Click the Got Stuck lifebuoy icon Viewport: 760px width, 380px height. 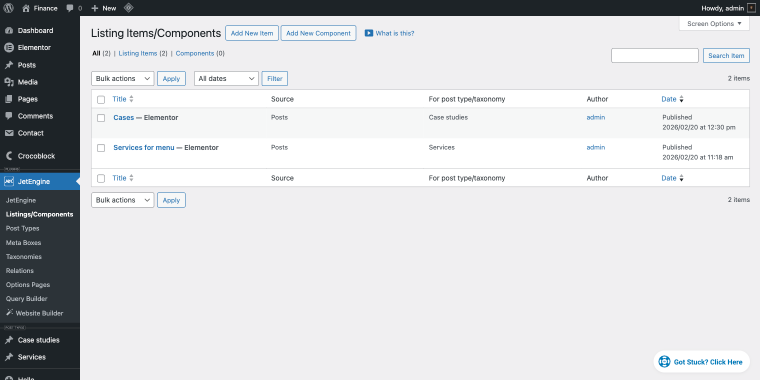tap(665, 362)
